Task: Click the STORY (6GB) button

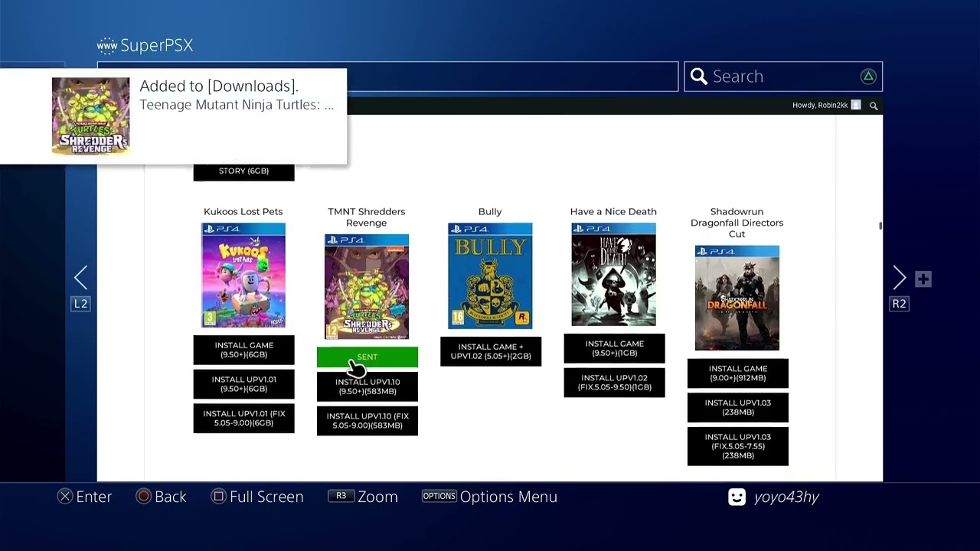Action: click(243, 171)
